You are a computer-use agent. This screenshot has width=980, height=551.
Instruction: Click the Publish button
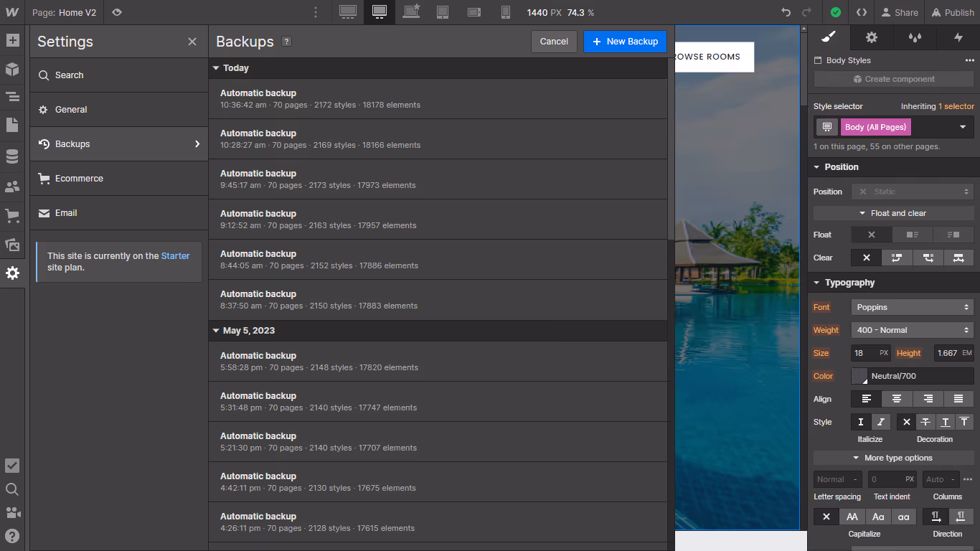tap(953, 12)
